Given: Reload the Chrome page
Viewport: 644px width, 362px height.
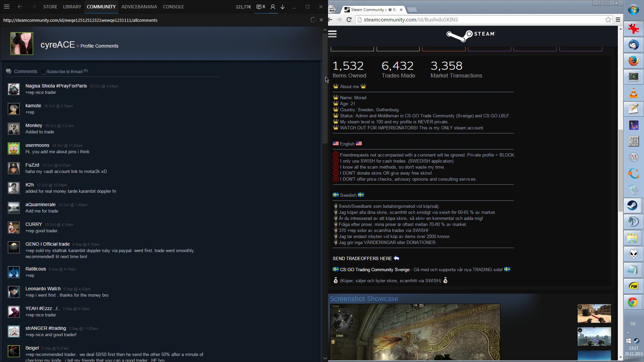Looking at the screenshot, I should [x=349, y=20].
